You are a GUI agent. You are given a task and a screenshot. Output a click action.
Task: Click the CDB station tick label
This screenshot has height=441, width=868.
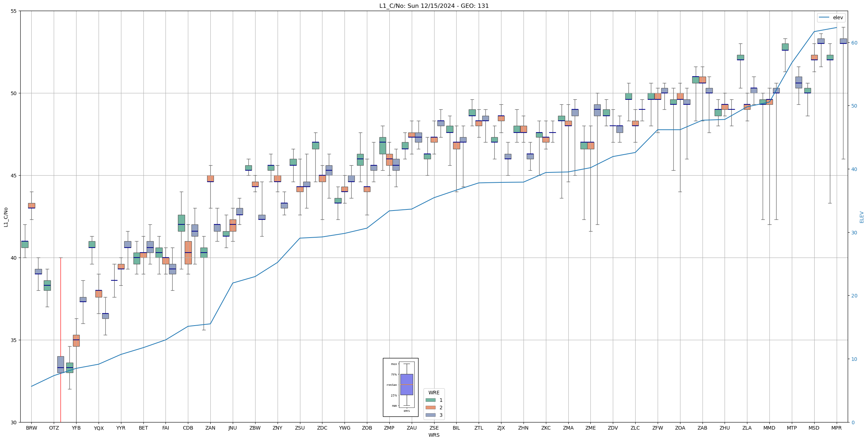coord(188,428)
